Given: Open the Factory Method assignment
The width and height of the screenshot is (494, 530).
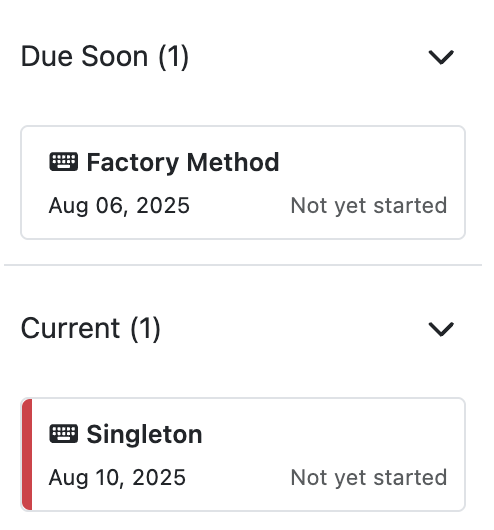Looking at the screenshot, I should click(183, 163).
